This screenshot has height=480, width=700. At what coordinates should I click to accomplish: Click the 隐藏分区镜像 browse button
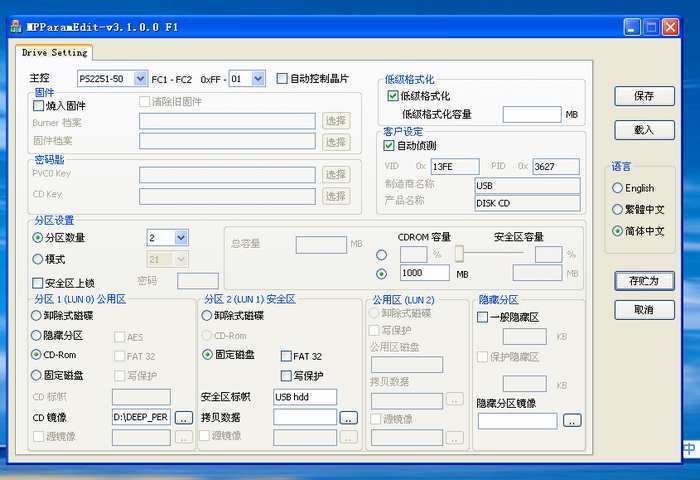pyautogui.click(x=572, y=420)
